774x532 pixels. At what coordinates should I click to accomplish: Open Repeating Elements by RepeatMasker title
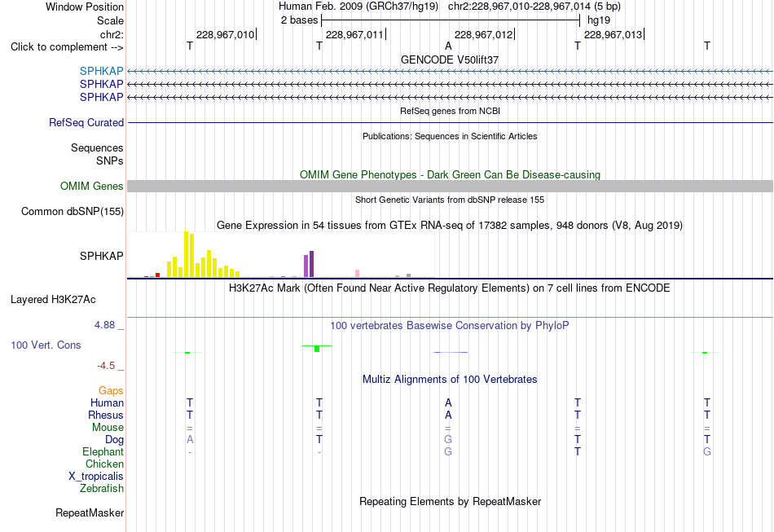450,502
